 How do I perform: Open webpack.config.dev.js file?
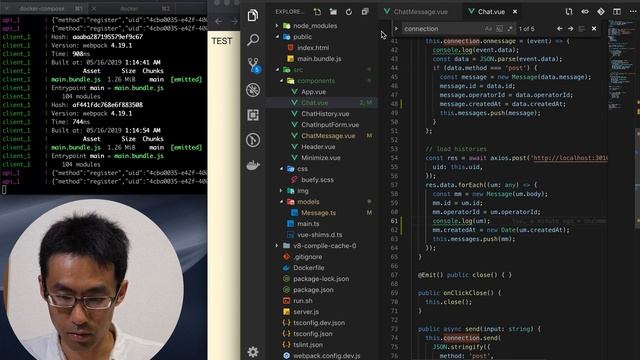tap(327, 356)
